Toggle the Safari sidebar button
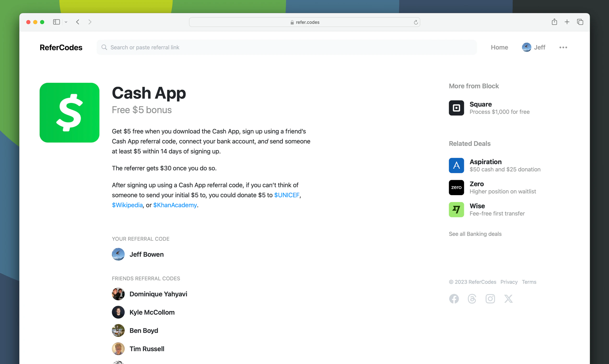This screenshot has height=364, width=609. pos(57,22)
